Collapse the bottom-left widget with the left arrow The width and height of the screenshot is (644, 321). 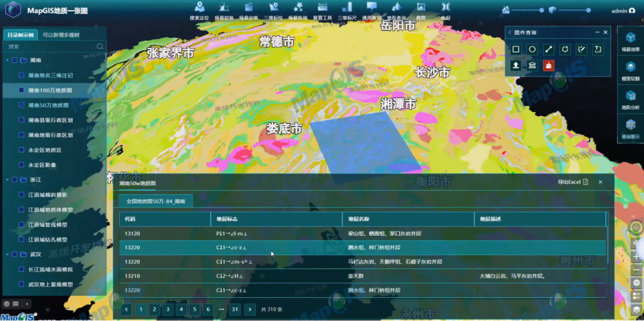(x=27, y=304)
